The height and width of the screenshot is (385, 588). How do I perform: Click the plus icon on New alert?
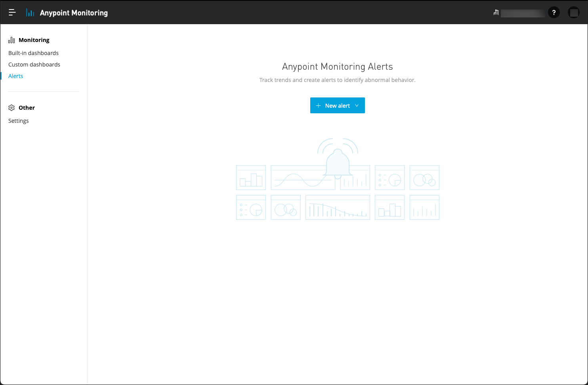click(x=318, y=105)
